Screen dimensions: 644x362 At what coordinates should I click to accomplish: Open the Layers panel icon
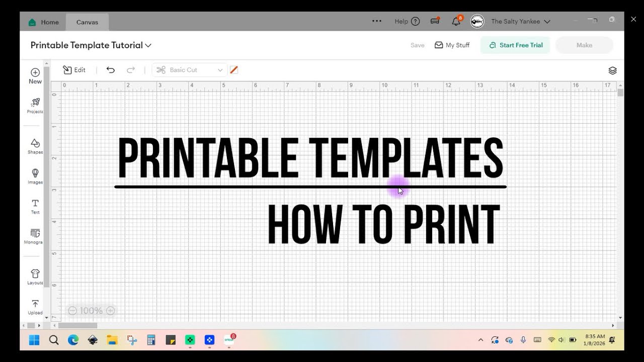coord(612,70)
